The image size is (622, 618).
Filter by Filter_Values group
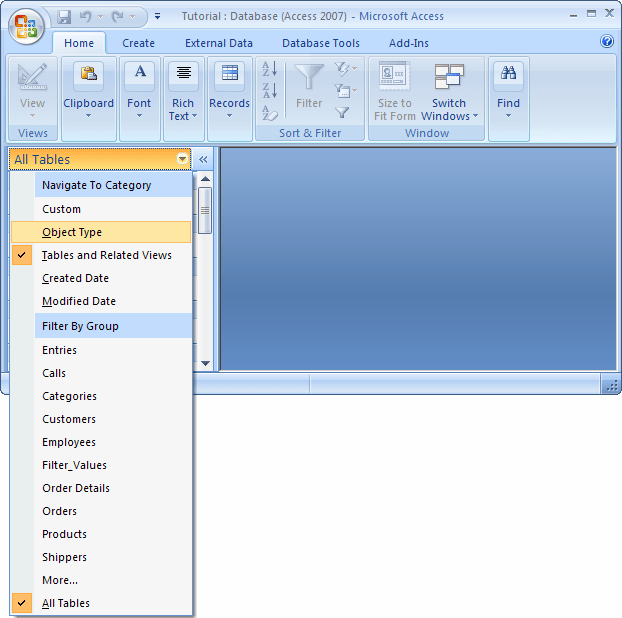pos(101,465)
